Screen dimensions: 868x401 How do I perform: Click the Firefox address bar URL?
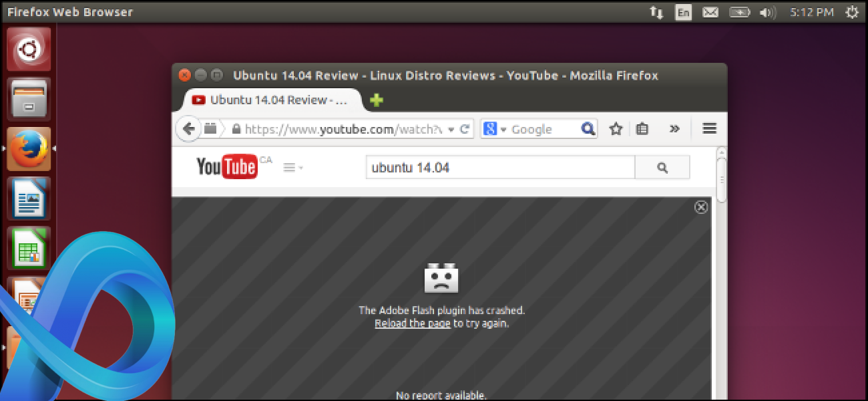tap(344, 130)
